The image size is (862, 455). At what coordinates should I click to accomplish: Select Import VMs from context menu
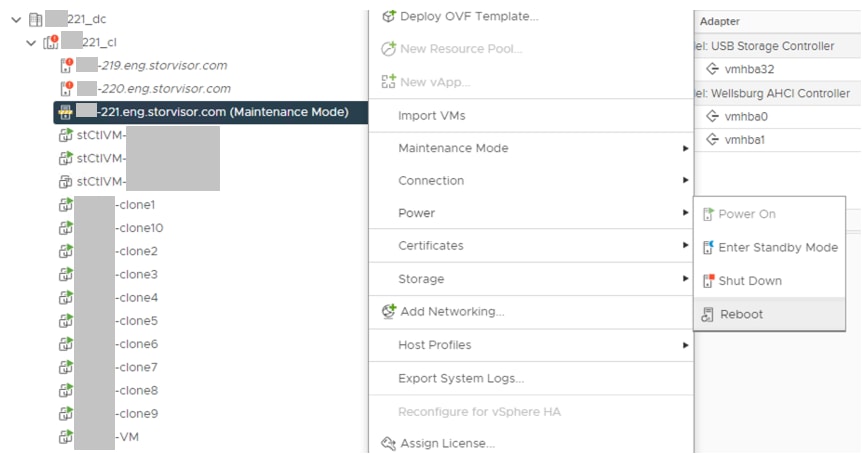point(432,116)
